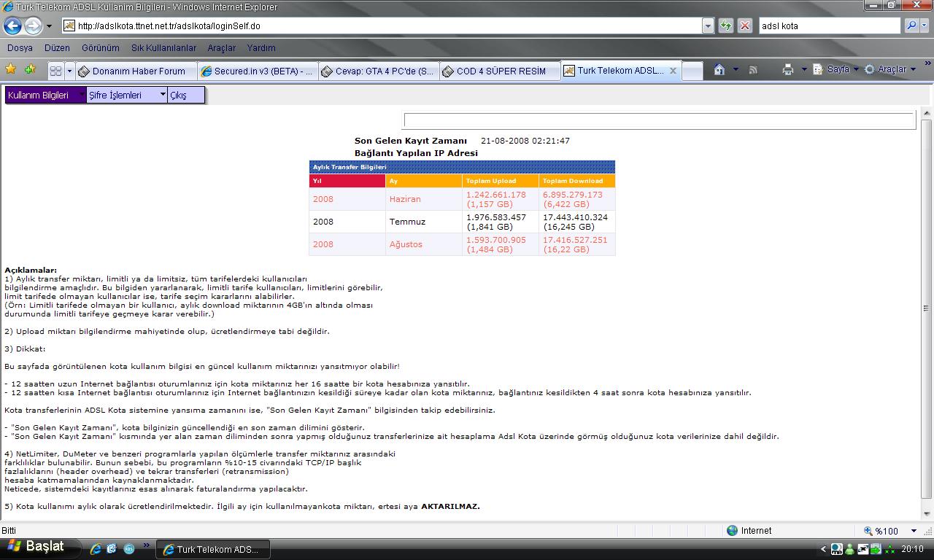Expand the Home button dropdown arrow

(x=736, y=69)
